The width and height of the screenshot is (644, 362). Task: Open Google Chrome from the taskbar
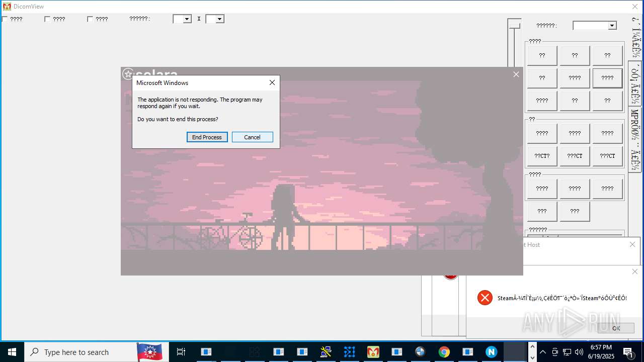click(x=444, y=352)
